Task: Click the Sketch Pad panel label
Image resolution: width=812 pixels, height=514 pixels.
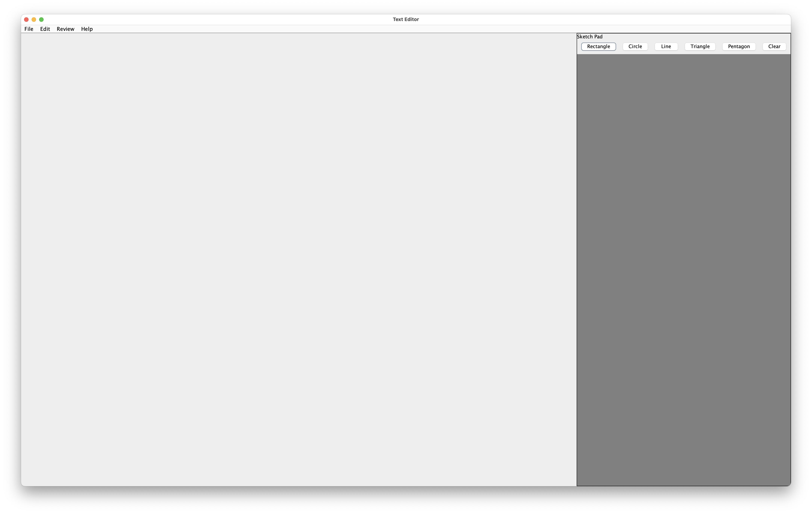Action: (590, 36)
